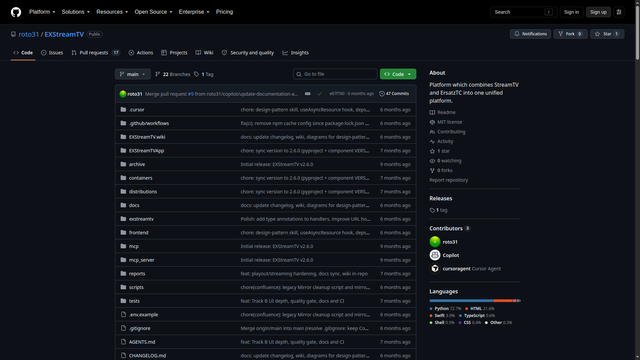This screenshot has height=360, width=640.
Task: Open the Projects tab
Action: pos(174,53)
